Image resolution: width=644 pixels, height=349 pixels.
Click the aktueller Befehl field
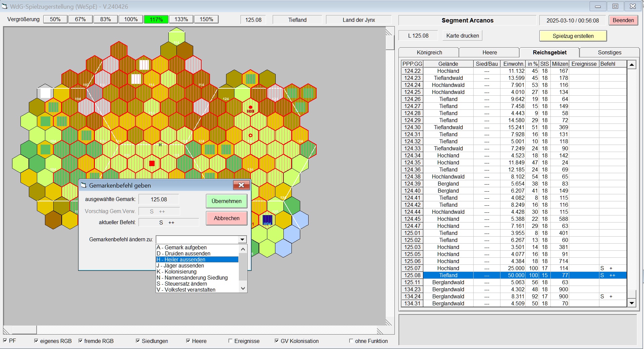point(169,222)
